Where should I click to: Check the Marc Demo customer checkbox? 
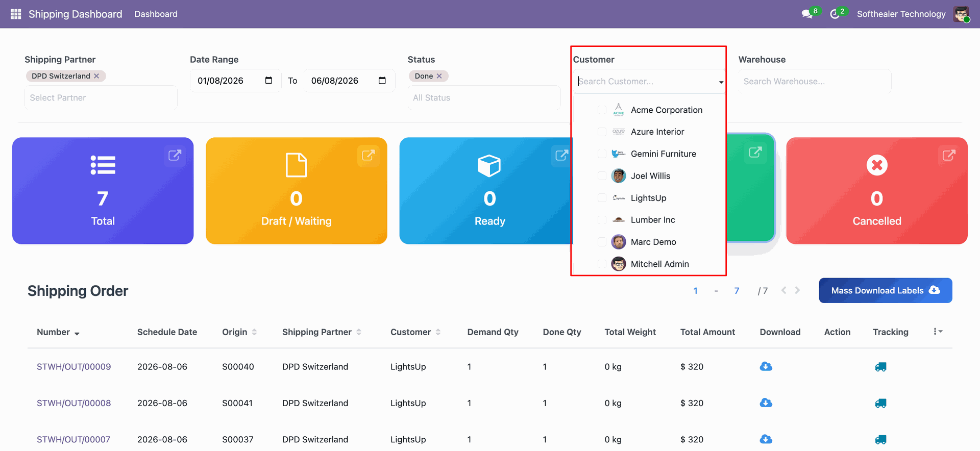pyautogui.click(x=602, y=242)
